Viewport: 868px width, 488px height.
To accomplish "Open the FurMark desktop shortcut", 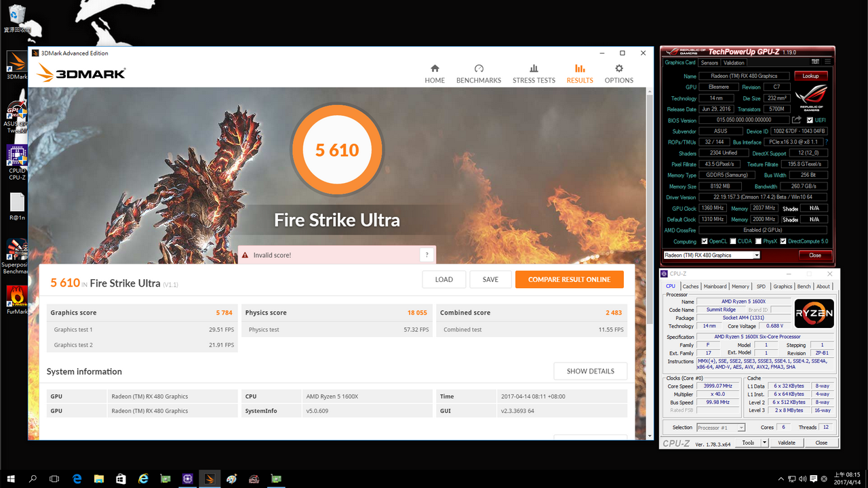I will 16,300.
